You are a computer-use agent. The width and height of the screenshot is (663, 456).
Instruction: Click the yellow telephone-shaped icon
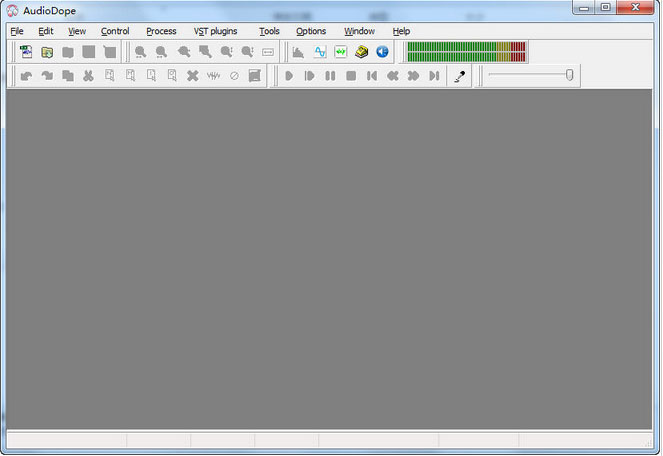362,52
